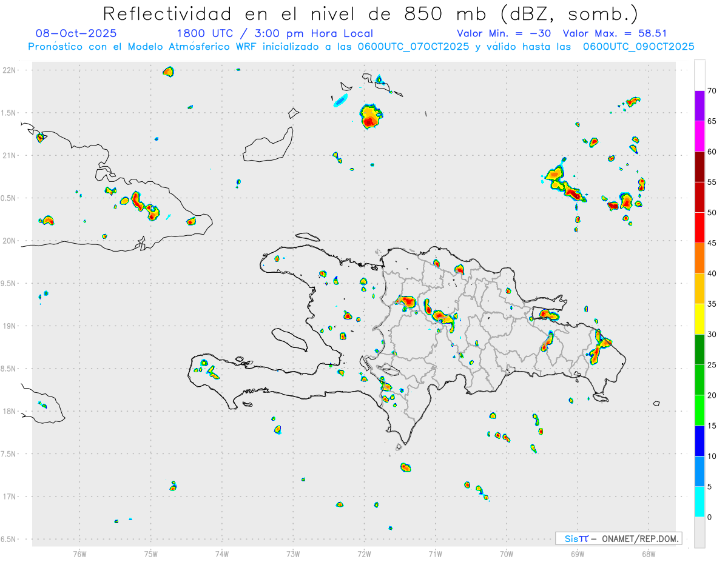This screenshot has height=562, width=728.
Task: Click the colorbar value label "60"
Action: pos(712,152)
